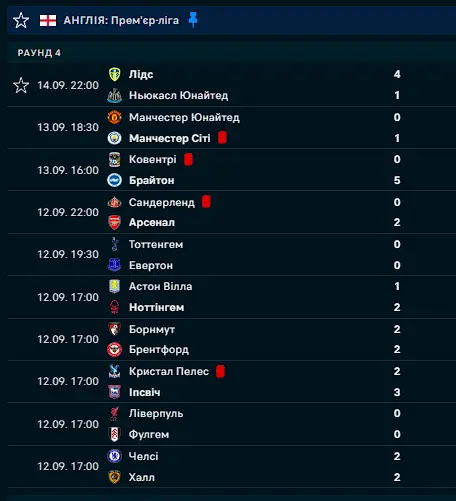Click the Chelsea club crest
Image resolution: width=456 pixels, height=501 pixels.
(115, 456)
